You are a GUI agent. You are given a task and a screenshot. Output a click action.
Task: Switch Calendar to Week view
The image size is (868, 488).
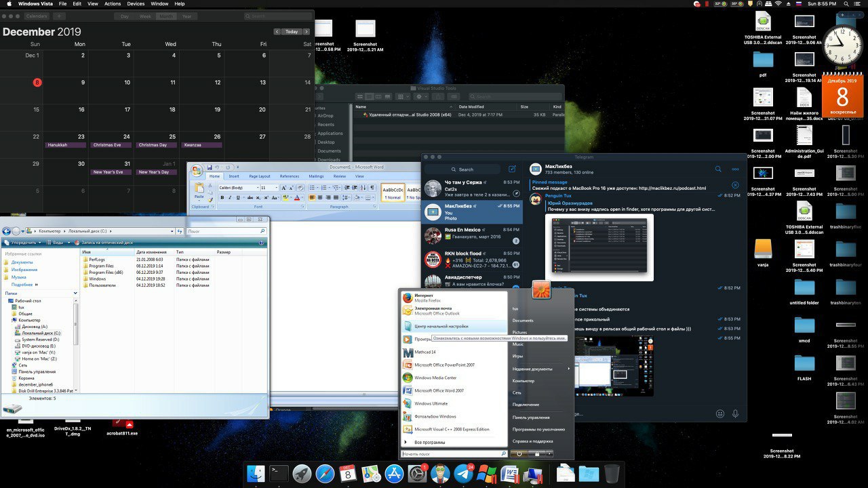tap(145, 16)
